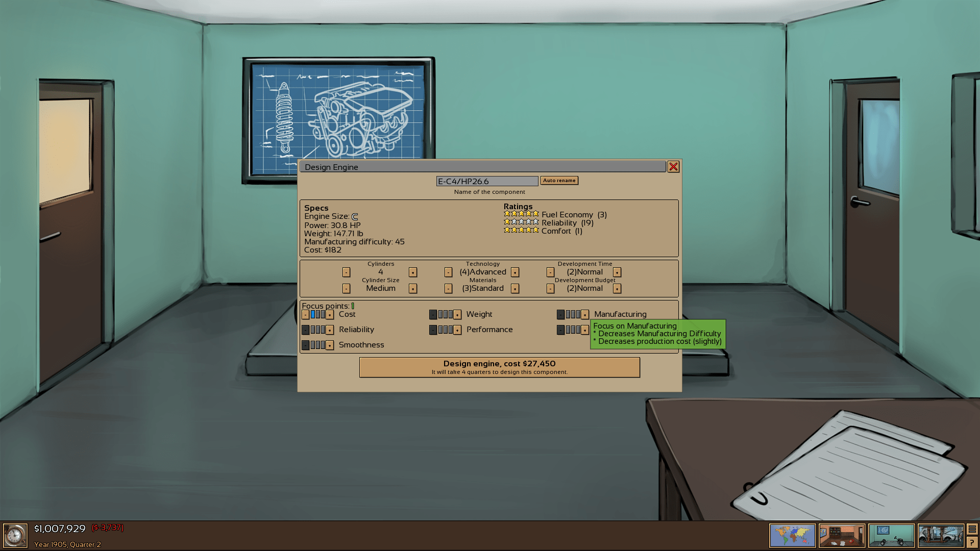
Task: Add a focus point to Performance
Action: point(458,330)
